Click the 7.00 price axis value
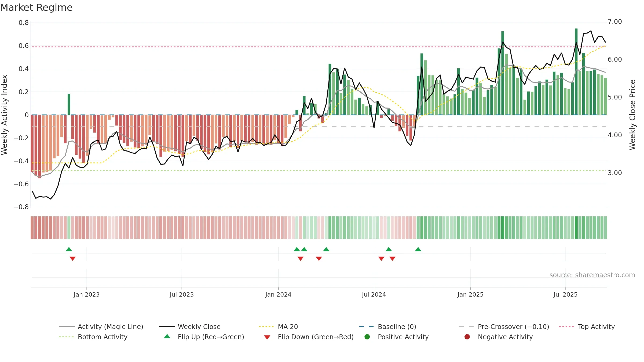This screenshot has height=362, width=644. click(x=615, y=22)
